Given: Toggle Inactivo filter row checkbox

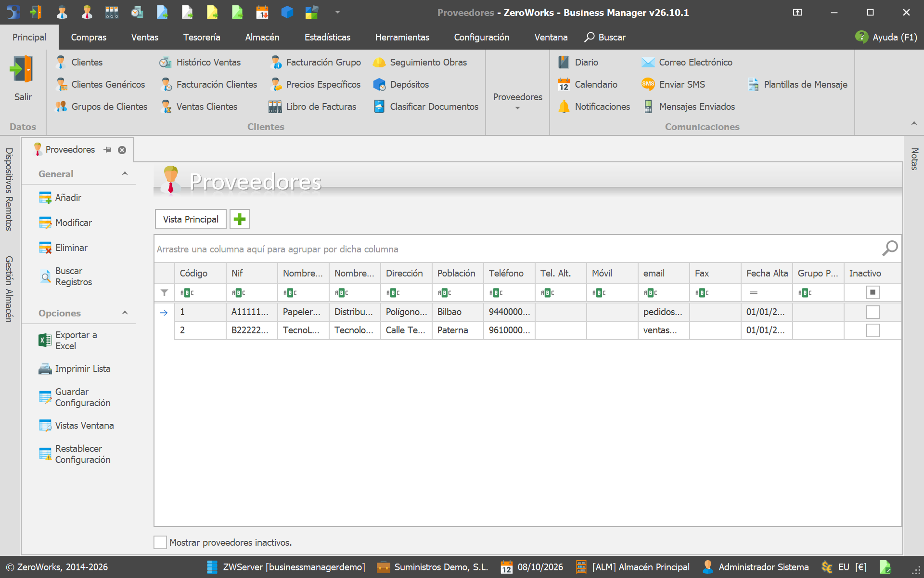Looking at the screenshot, I should click(x=873, y=292).
